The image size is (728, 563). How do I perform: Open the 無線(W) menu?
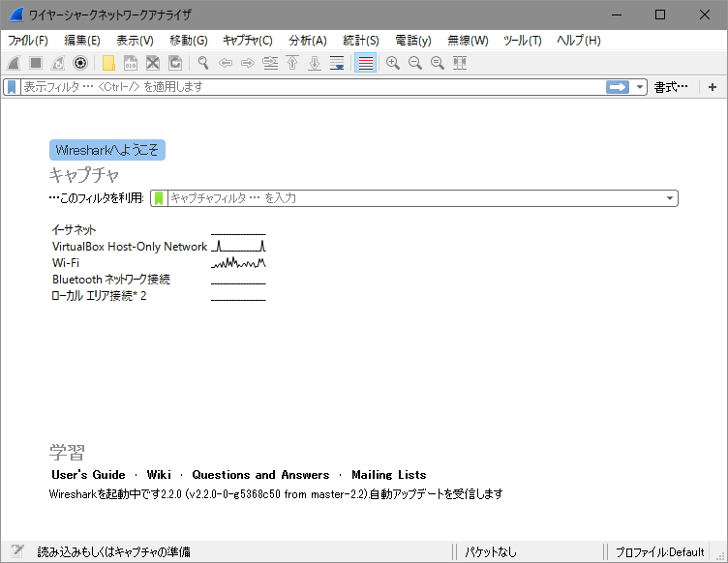[468, 41]
